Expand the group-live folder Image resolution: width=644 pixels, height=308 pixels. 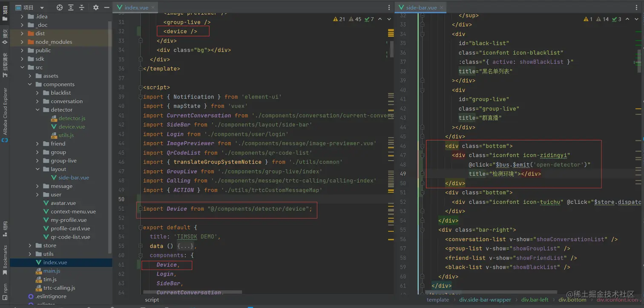pos(37,161)
